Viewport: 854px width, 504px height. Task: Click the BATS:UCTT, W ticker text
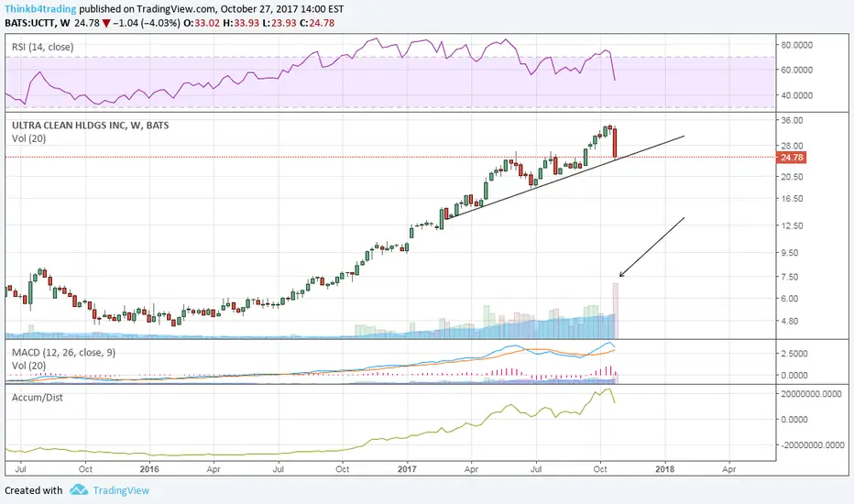[x=37, y=23]
